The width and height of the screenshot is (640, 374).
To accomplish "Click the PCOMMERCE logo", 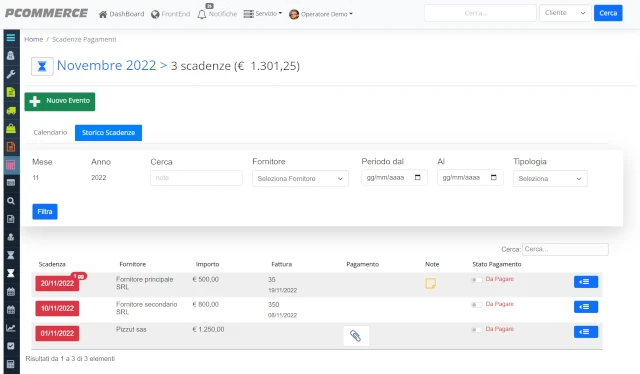I will click(x=46, y=13).
